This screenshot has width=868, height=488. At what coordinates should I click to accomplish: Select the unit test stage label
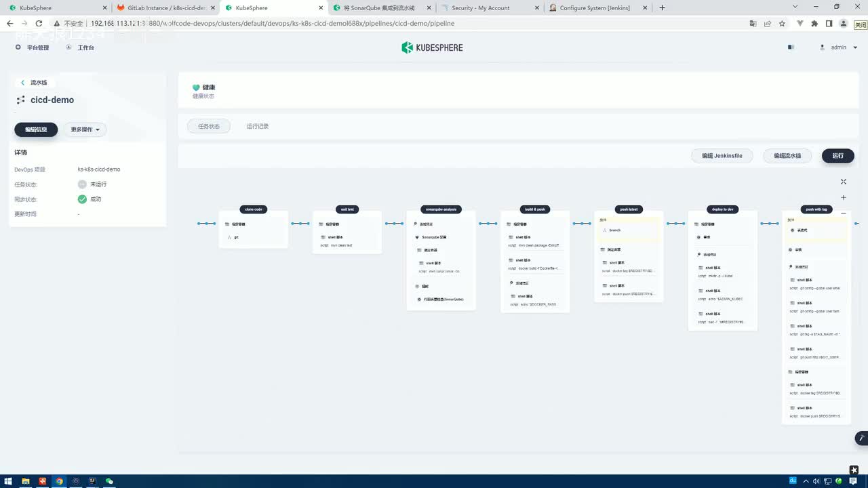tap(347, 209)
